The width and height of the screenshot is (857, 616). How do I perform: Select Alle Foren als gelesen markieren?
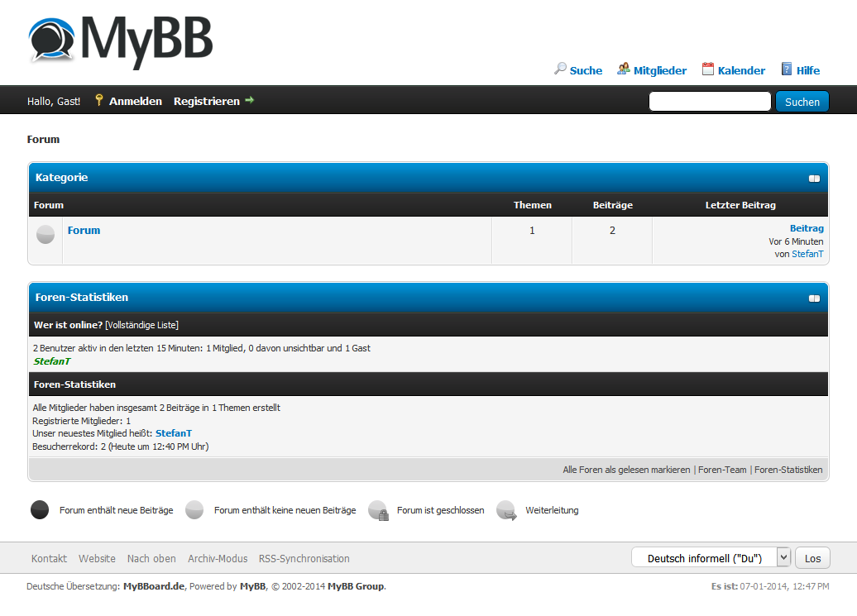click(626, 470)
